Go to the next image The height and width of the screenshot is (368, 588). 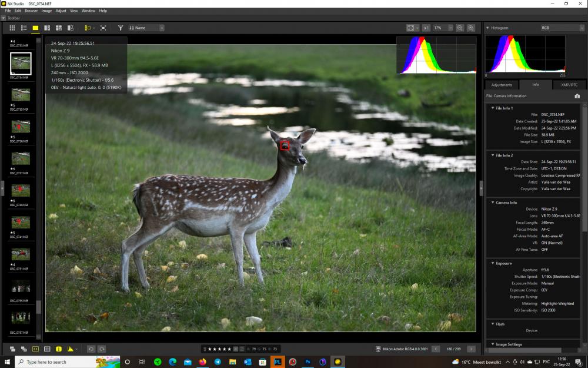tap(471, 349)
